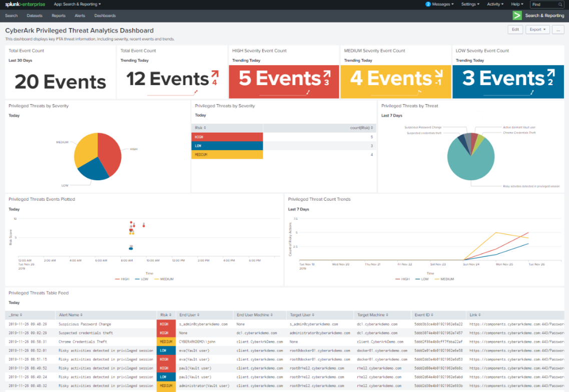The width and height of the screenshot is (569, 392).
Task: Open the green Search & Reporting app icon
Action: [x=517, y=15]
